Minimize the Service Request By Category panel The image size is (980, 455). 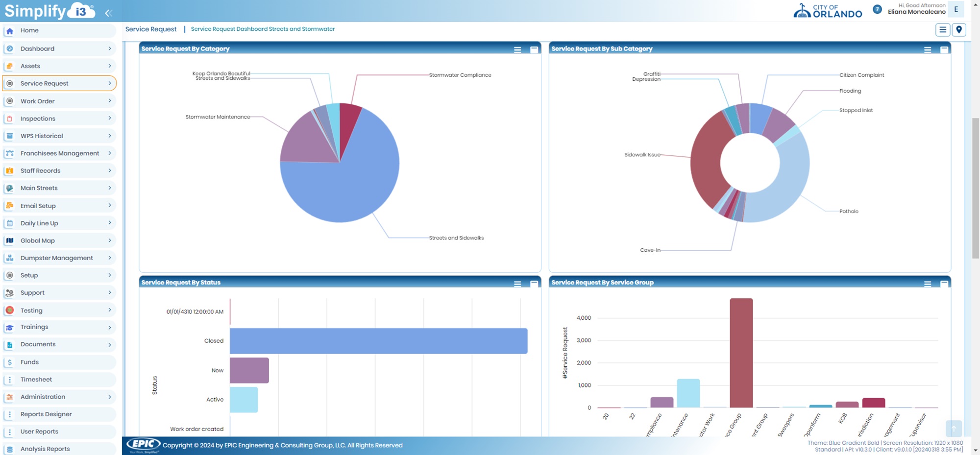(x=534, y=49)
